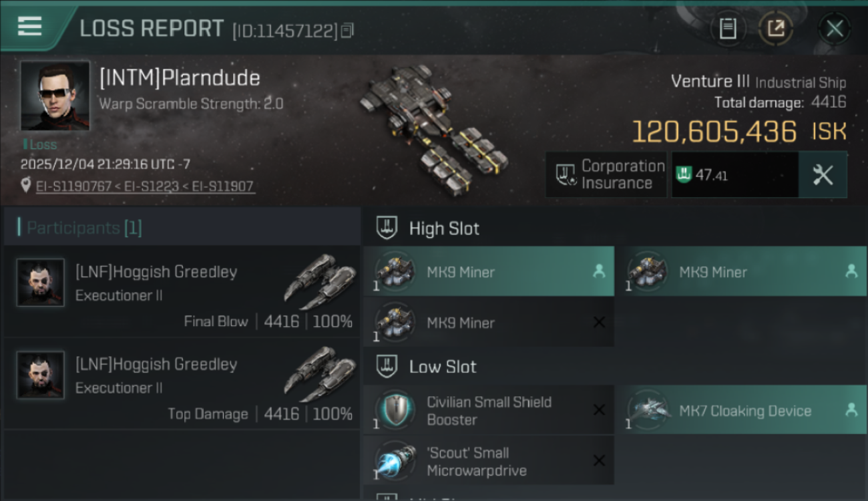
Task: Click the insurance value 47.41 field
Action: pyautogui.click(x=734, y=175)
